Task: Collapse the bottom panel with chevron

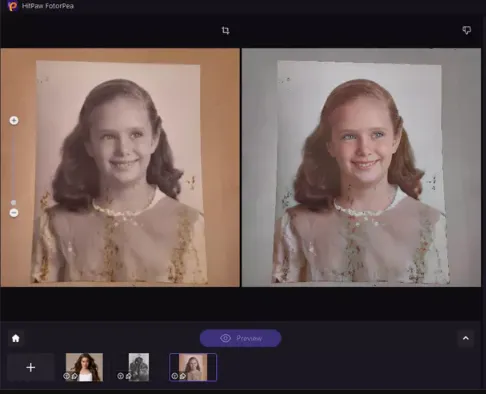Action: tap(466, 338)
